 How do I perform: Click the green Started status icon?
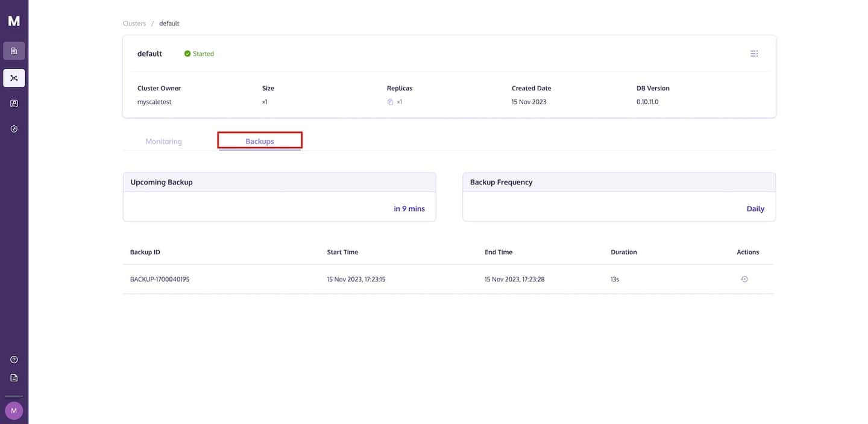point(187,54)
